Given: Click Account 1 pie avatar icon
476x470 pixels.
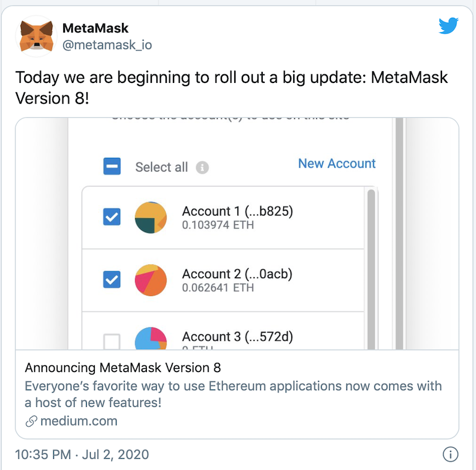Looking at the screenshot, I should click(x=151, y=217).
